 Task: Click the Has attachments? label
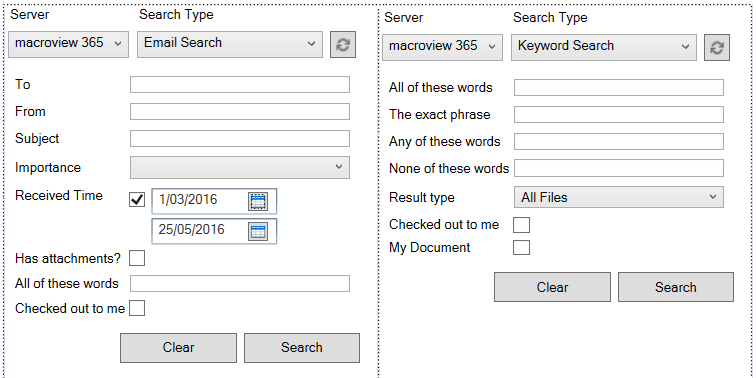(x=68, y=259)
